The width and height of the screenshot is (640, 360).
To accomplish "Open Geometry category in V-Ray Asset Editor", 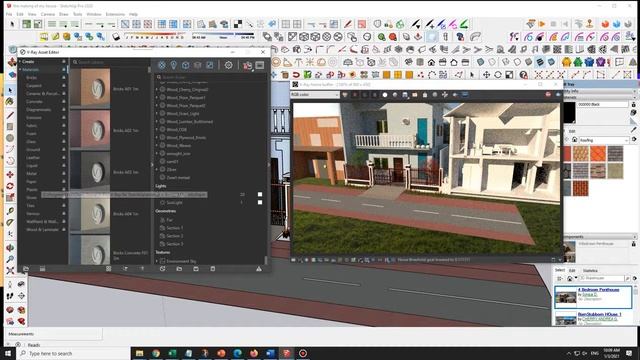I will [185, 65].
